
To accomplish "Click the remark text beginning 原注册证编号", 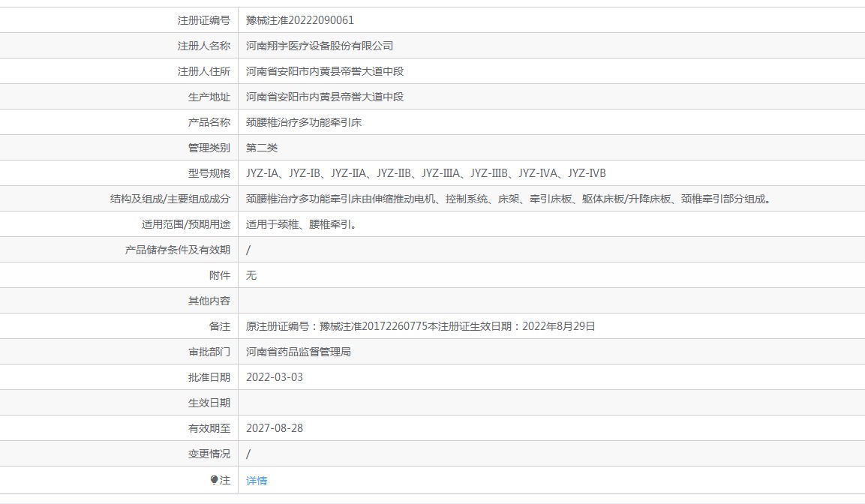I will [x=420, y=326].
